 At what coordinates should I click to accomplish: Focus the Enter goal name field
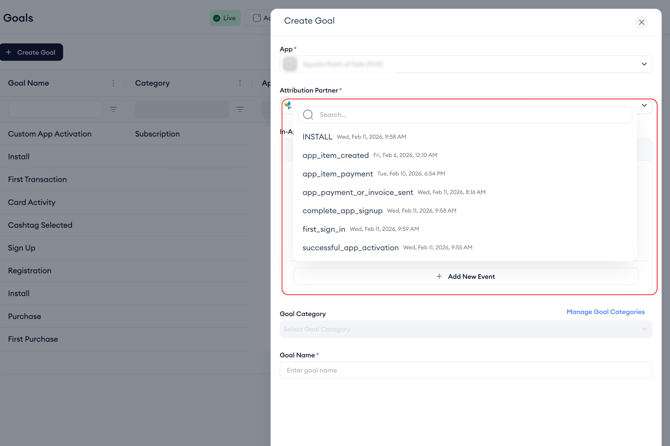pyautogui.click(x=465, y=370)
